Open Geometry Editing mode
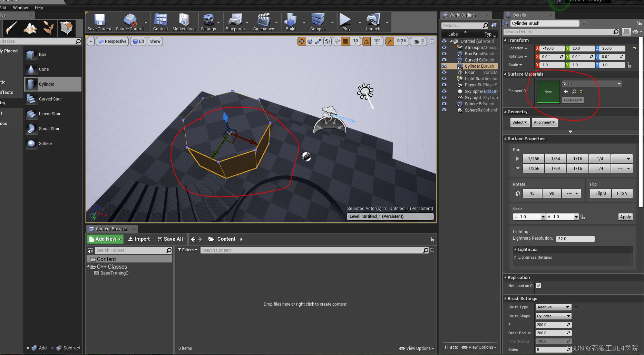The height and width of the screenshot is (355, 644). point(67,28)
